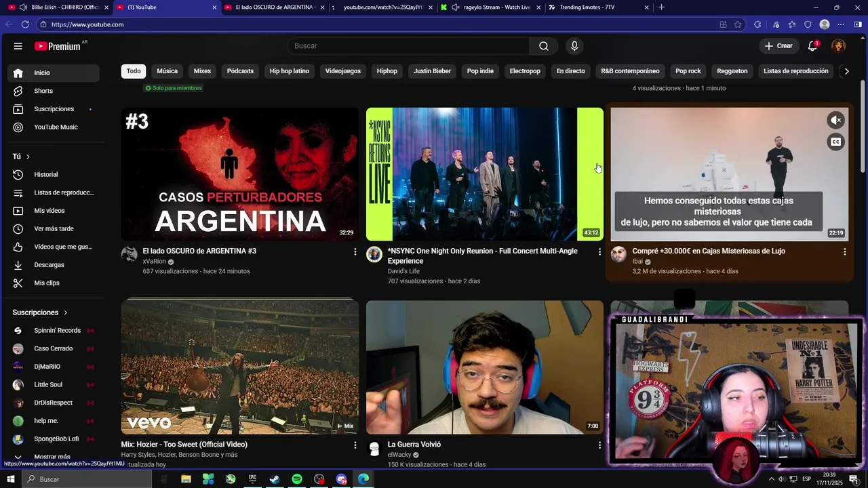Open options menu for El lado OSCURO video
The width and height of the screenshot is (868, 488).
pyautogui.click(x=355, y=251)
